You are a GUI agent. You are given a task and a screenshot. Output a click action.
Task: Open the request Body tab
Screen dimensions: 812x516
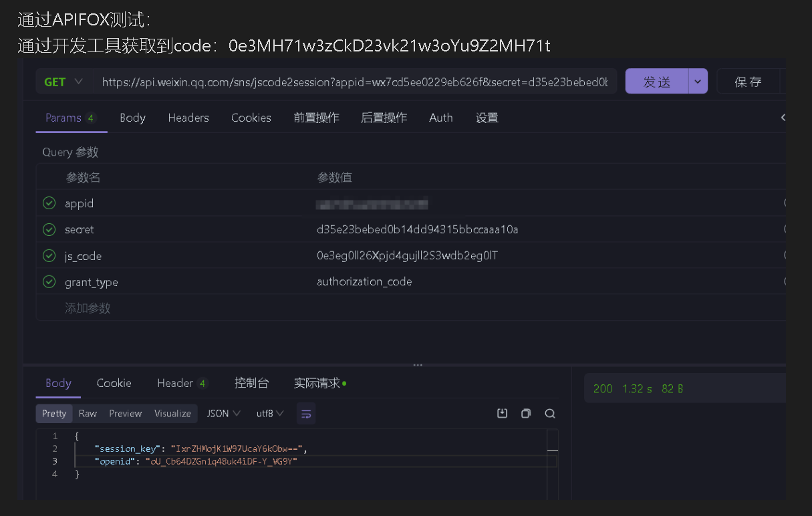click(132, 118)
